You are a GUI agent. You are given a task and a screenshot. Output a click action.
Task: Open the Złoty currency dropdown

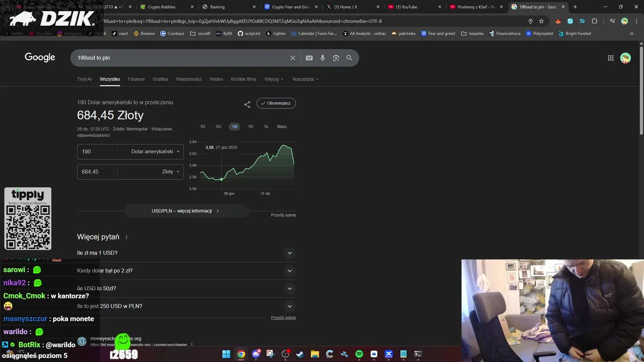pyautogui.click(x=170, y=171)
